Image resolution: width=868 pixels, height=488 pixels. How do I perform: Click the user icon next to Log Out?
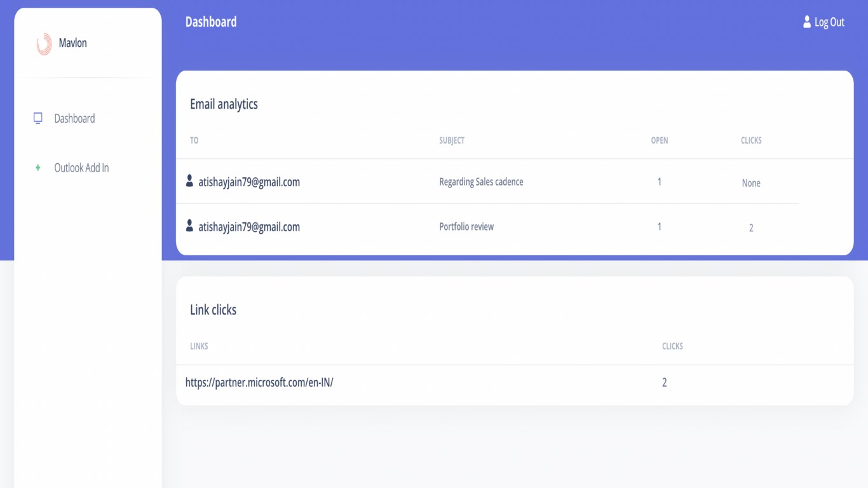pyautogui.click(x=807, y=22)
